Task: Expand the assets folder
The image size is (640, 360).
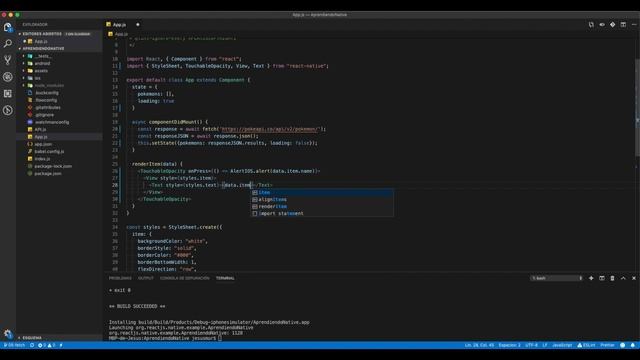Action: click(x=38, y=71)
